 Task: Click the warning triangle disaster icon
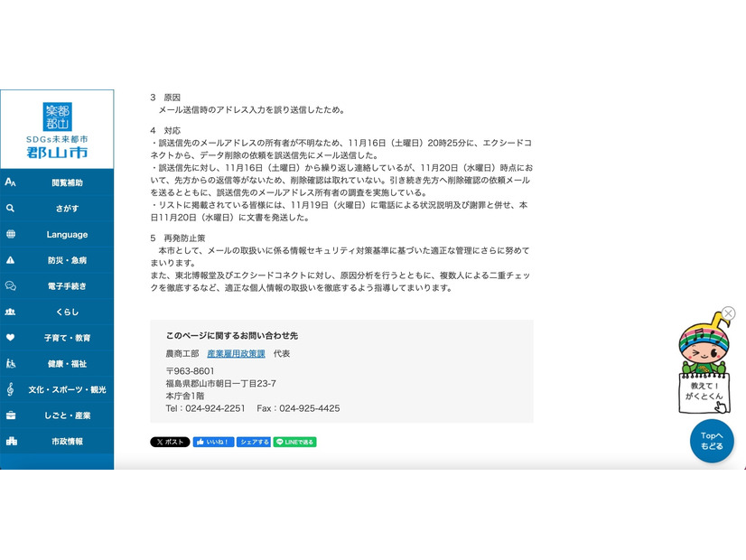point(11,260)
